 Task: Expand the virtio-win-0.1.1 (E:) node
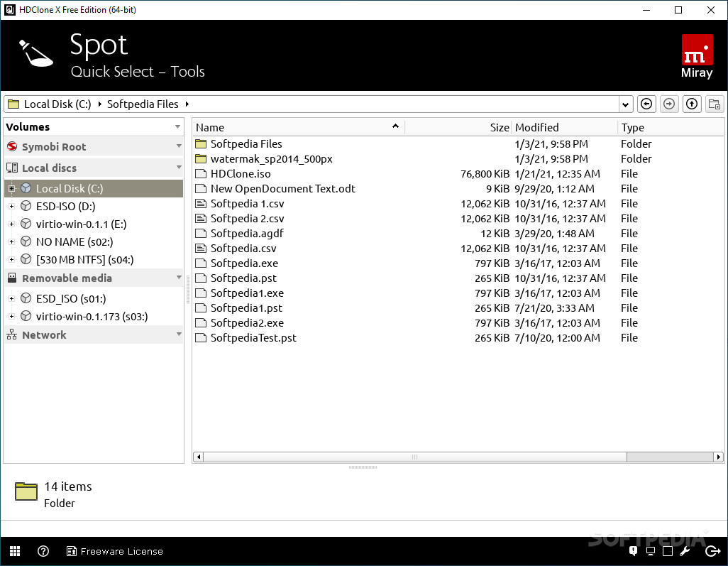click(11, 224)
